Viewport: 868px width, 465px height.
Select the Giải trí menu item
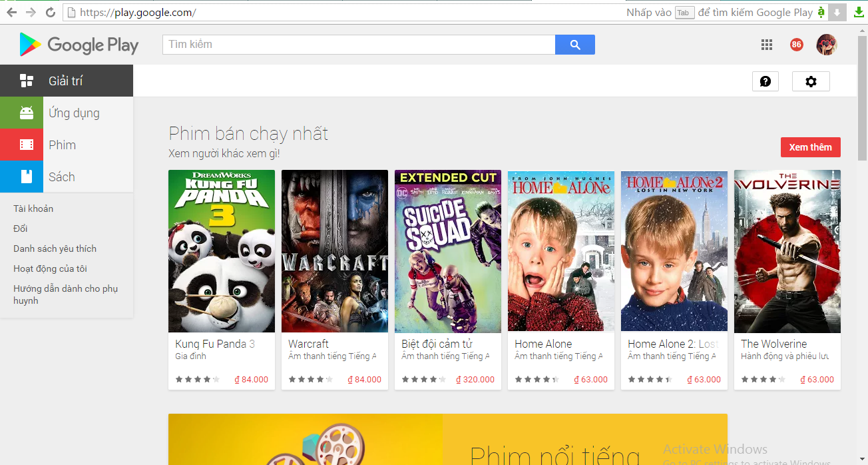pos(67,81)
